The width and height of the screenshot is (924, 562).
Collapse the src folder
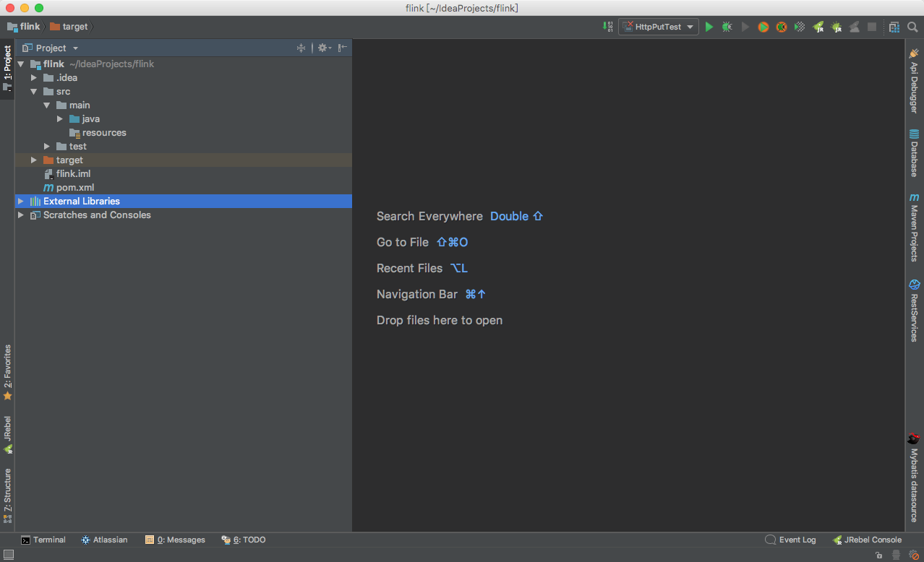tap(33, 92)
